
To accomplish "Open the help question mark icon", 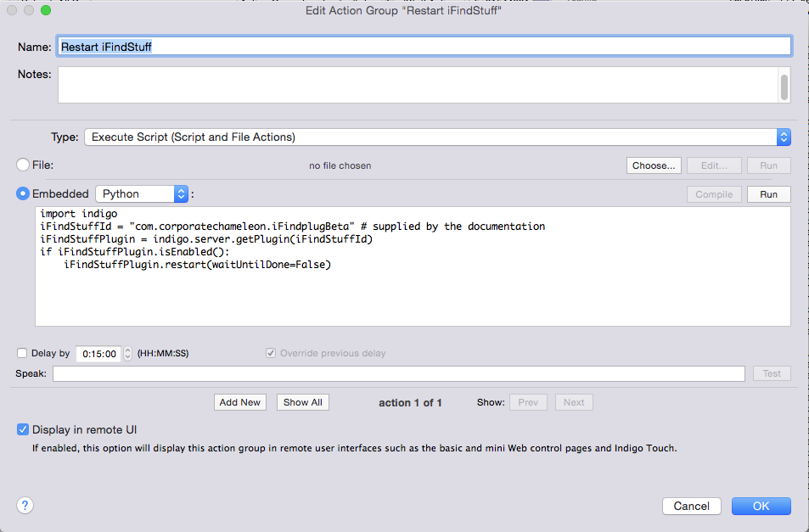I will [x=25, y=505].
